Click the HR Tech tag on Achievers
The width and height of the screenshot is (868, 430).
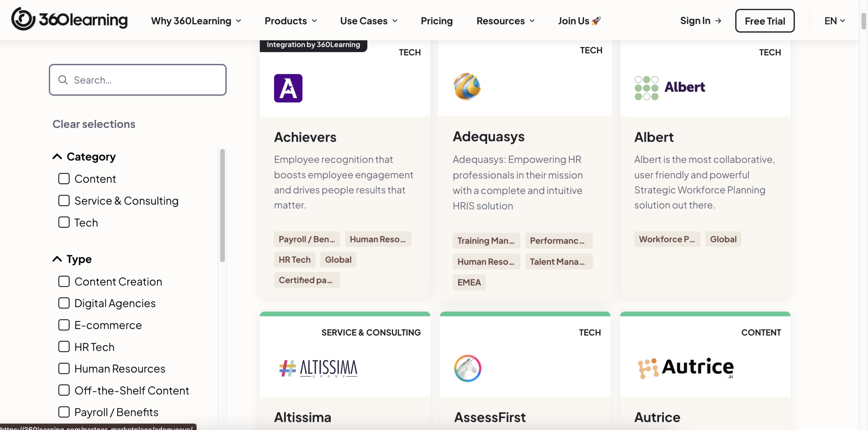[295, 260]
